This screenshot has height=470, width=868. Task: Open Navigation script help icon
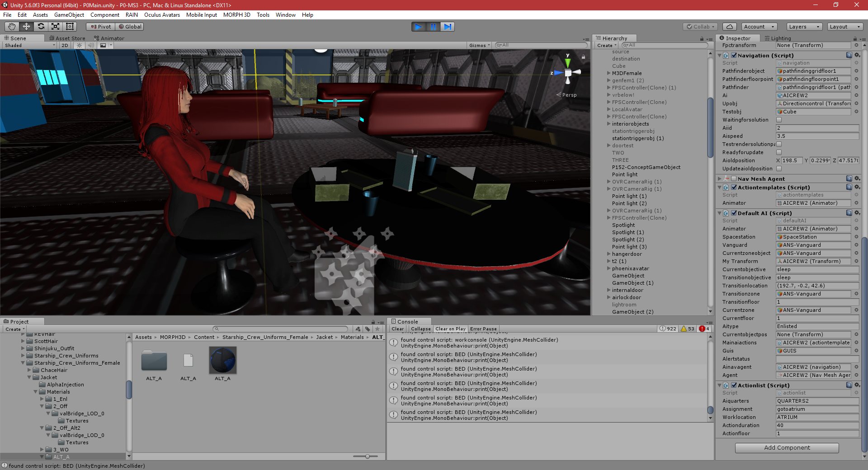[x=849, y=55]
